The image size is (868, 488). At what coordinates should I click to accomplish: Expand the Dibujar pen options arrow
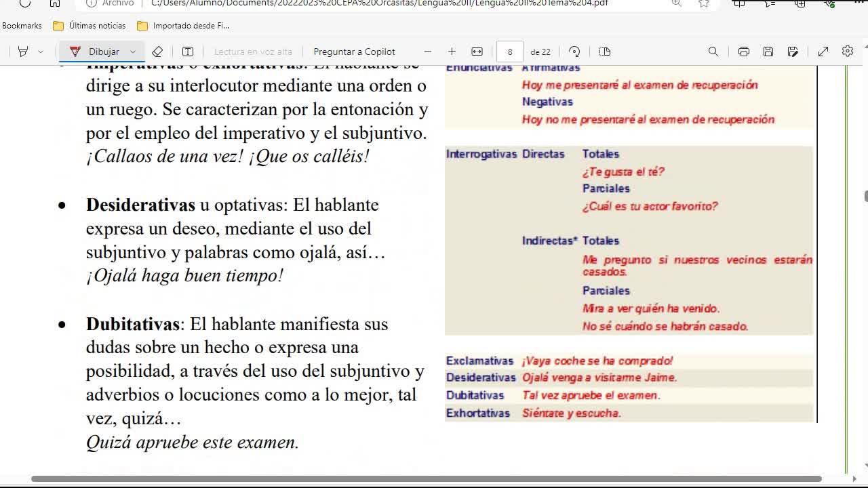coord(133,52)
